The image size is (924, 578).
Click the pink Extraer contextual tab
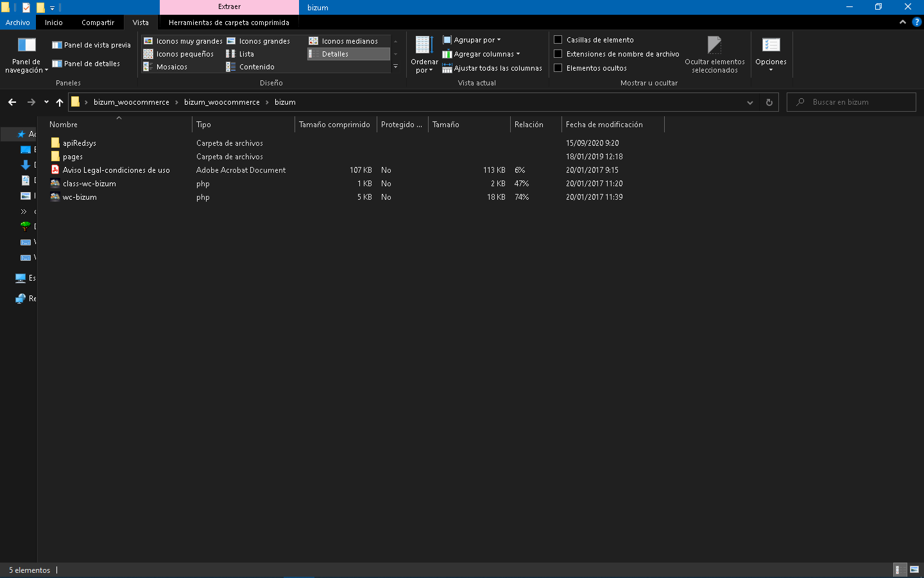[x=229, y=7]
